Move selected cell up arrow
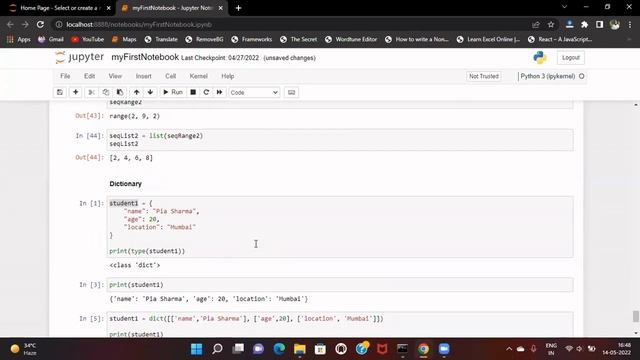Image resolution: width=640 pixels, height=360 pixels. tap(136, 92)
